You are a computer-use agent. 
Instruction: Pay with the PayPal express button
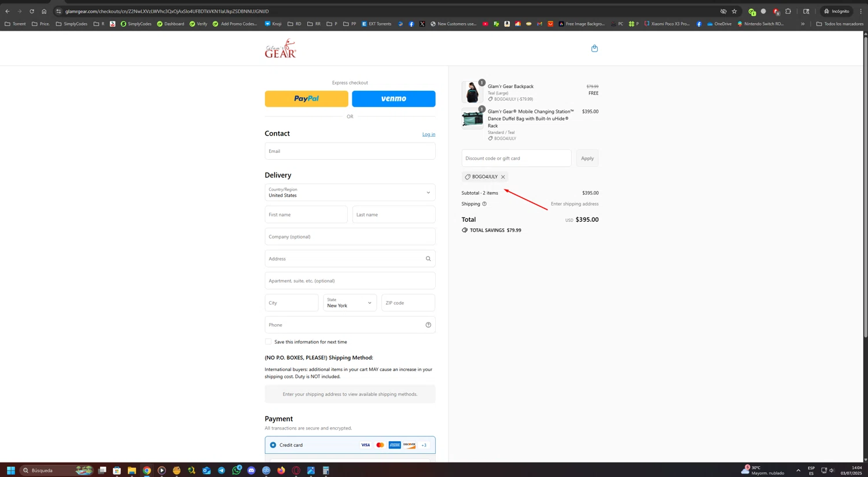pyautogui.click(x=307, y=99)
